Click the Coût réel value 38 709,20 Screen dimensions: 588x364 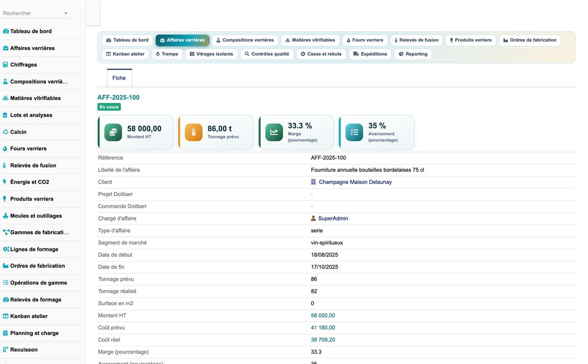click(x=323, y=340)
